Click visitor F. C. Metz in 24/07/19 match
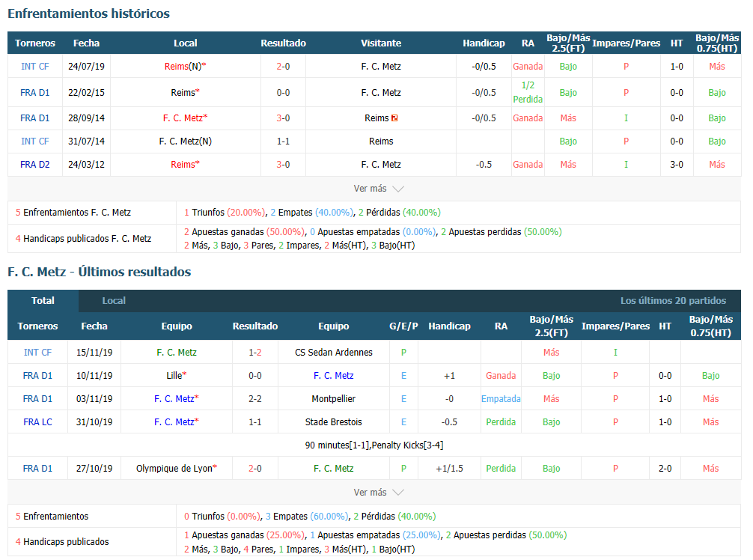Image resolution: width=753 pixels, height=560 pixels. click(x=381, y=67)
